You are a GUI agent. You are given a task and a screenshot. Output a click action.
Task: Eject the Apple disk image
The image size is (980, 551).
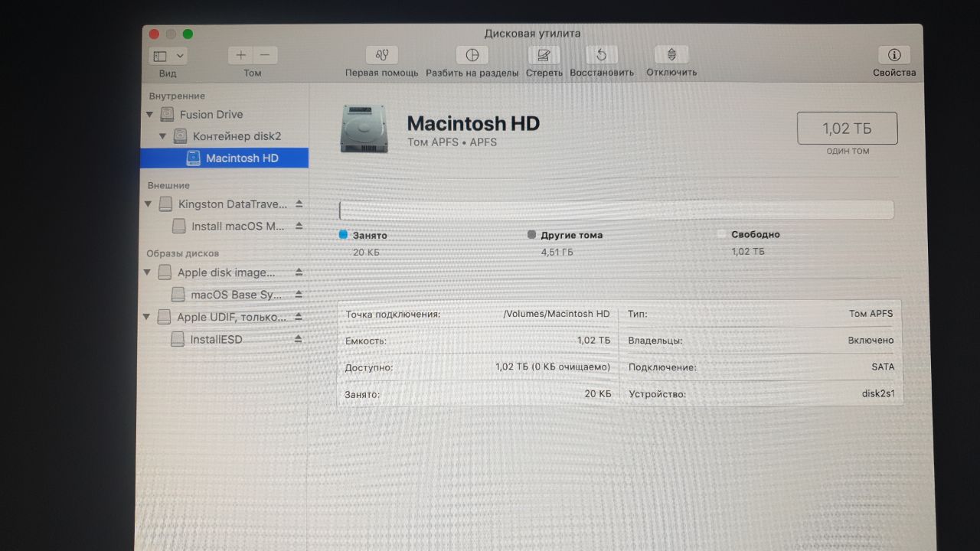[x=299, y=272]
